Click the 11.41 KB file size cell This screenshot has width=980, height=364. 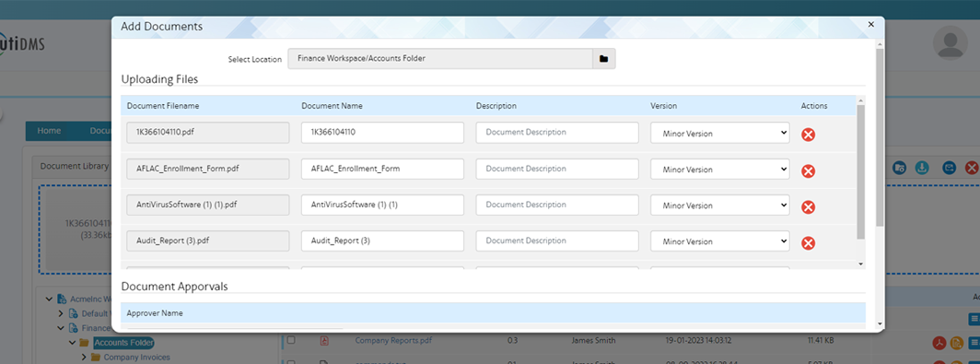point(820,340)
